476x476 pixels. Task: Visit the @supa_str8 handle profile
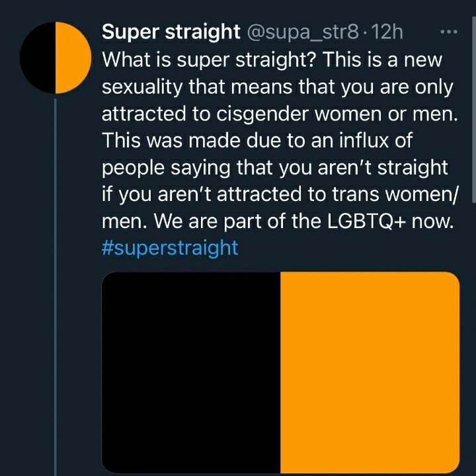point(303,32)
